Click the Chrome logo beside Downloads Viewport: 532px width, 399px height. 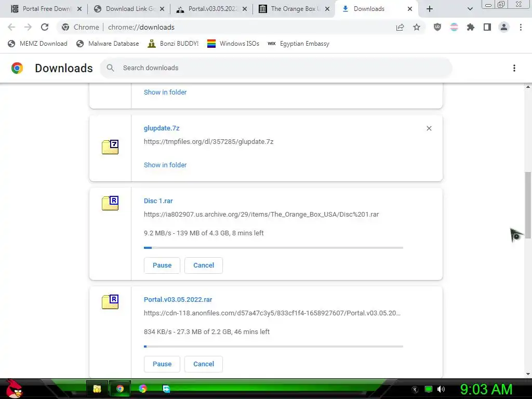(x=17, y=68)
